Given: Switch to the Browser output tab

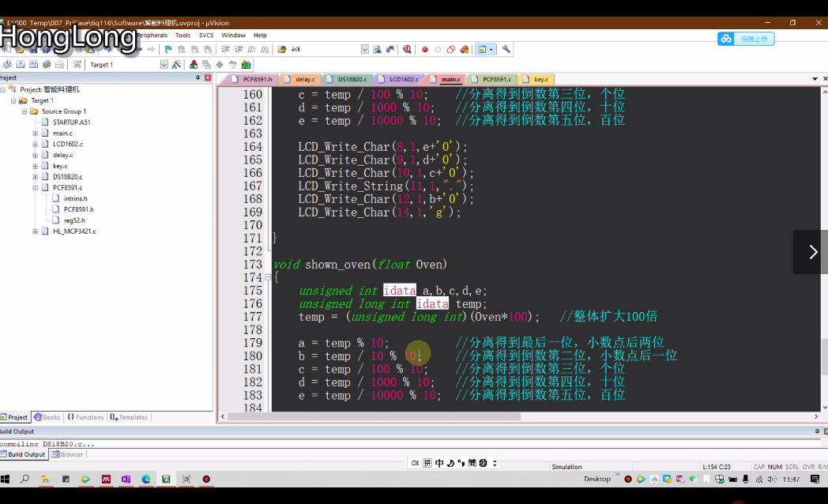Looking at the screenshot, I should pos(67,454).
